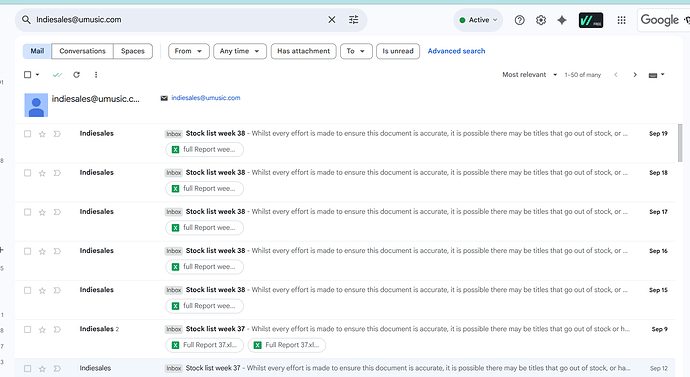This screenshot has height=377, width=690.
Task: Select the Sep 15 email checkbox
Action: tap(27, 290)
